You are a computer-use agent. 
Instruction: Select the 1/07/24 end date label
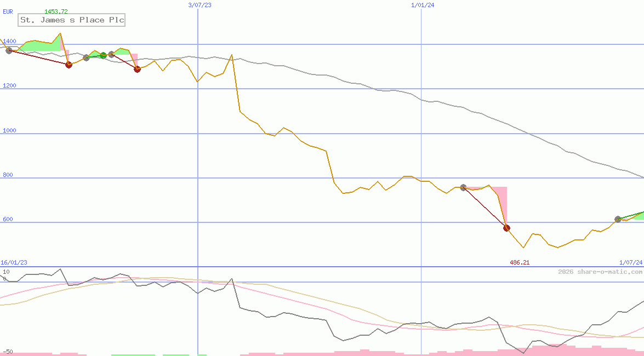point(631,262)
